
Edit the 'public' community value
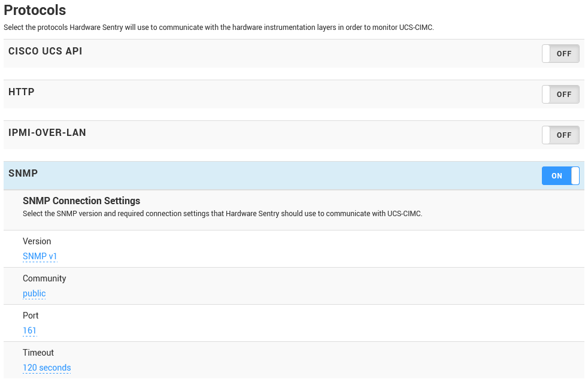click(x=34, y=293)
